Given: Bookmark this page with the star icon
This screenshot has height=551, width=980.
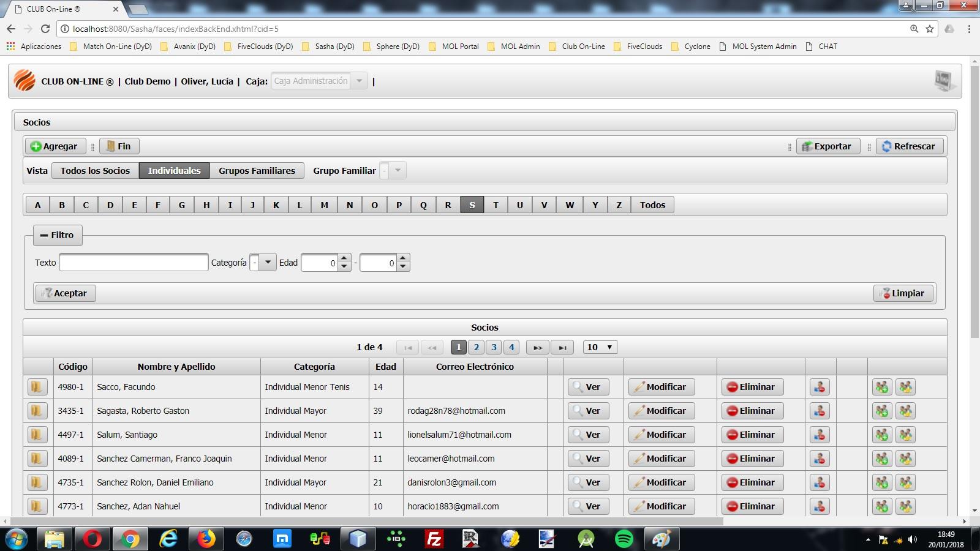Looking at the screenshot, I should point(930,29).
